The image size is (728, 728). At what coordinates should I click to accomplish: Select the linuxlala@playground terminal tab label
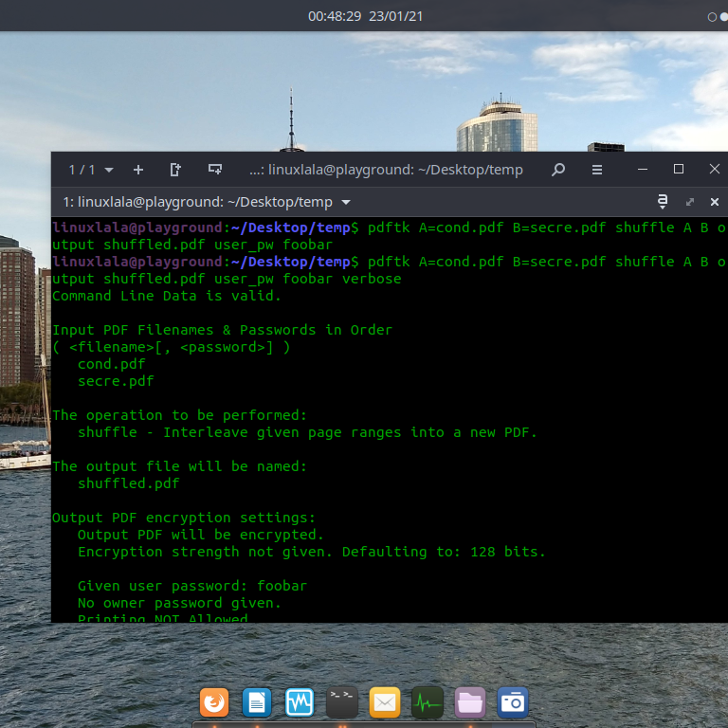click(197, 202)
